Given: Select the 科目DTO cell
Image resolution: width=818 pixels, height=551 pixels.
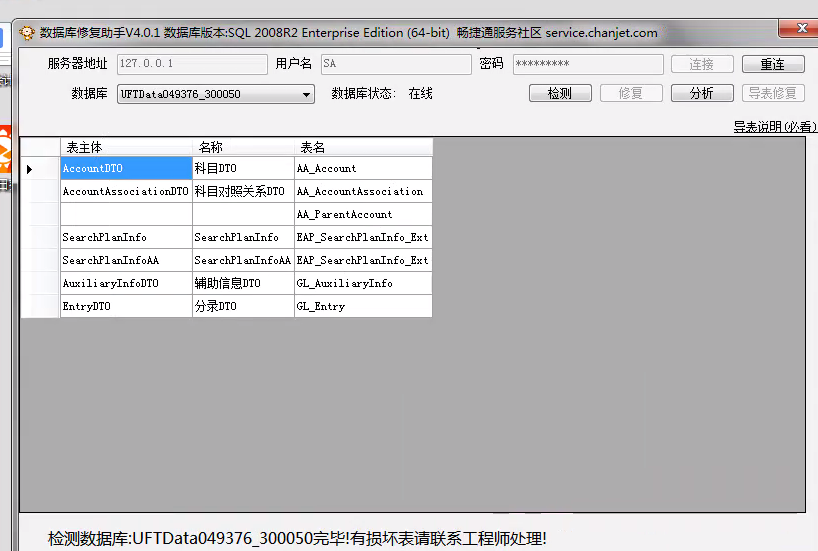Looking at the screenshot, I should click(244, 169).
